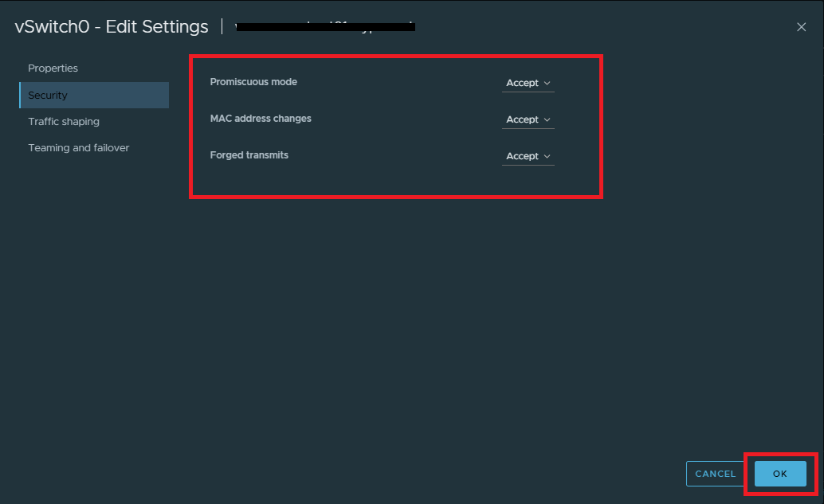Cancel the vSwitch0 settings changes
The height and width of the screenshot is (504, 824).
pos(715,474)
